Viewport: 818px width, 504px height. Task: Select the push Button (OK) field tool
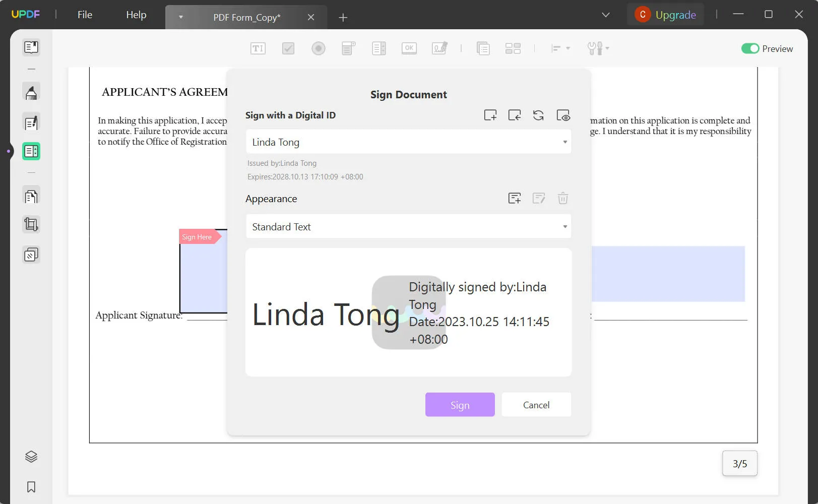pos(409,48)
